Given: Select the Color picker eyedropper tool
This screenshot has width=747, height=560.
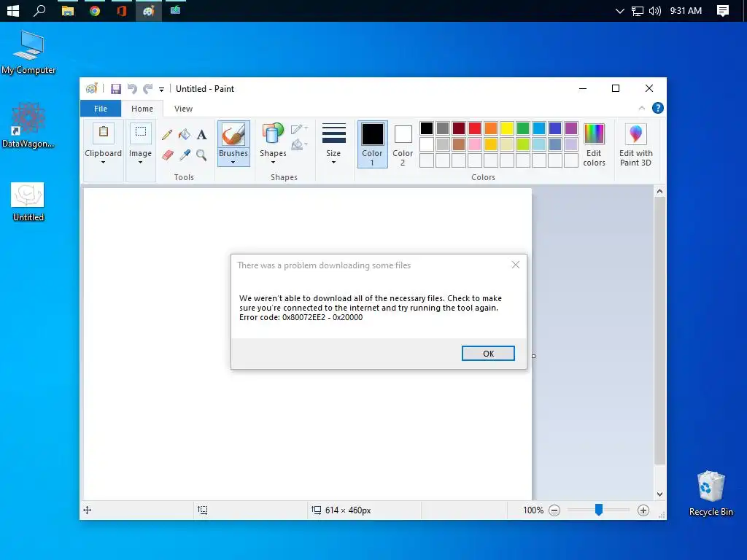Looking at the screenshot, I should coord(185,155).
